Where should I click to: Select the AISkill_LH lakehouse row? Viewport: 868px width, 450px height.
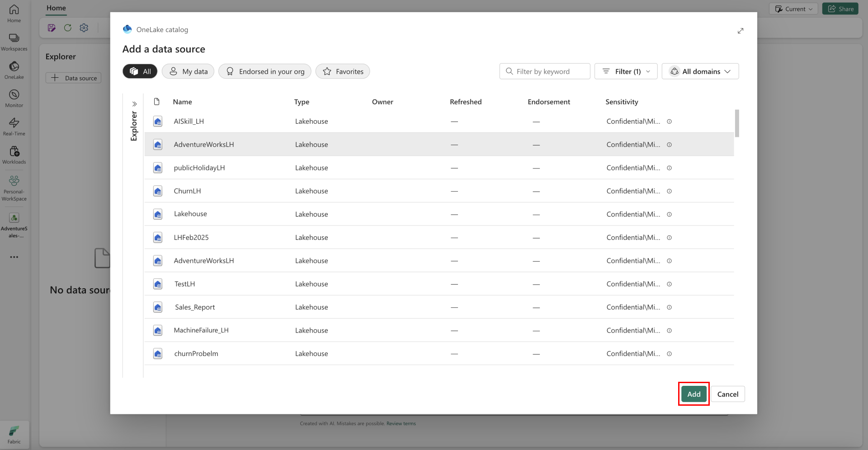pos(439,122)
